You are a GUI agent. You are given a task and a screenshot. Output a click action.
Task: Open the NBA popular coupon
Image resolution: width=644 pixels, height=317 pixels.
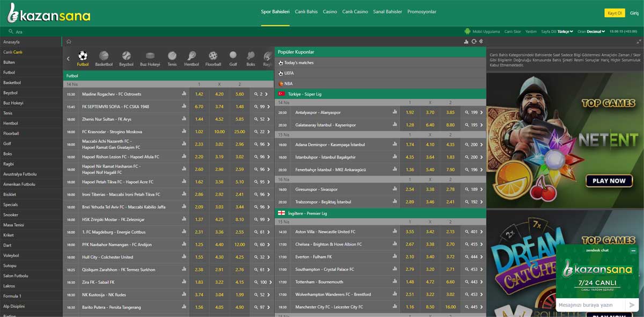click(x=380, y=84)
